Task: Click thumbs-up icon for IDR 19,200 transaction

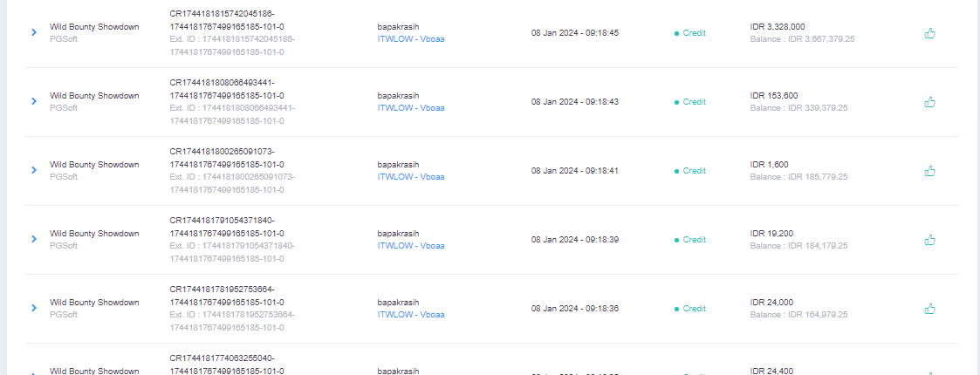Action: (x=930, y=239)
